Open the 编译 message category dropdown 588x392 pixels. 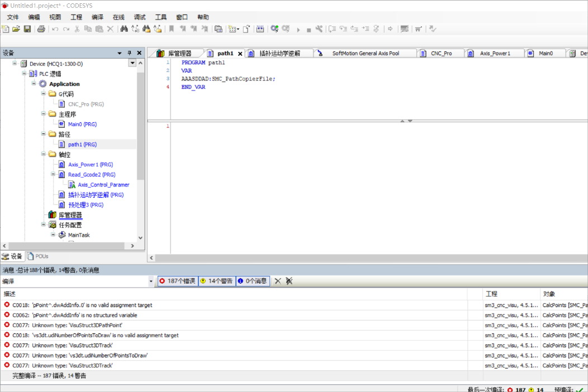(x=151, y=281)
